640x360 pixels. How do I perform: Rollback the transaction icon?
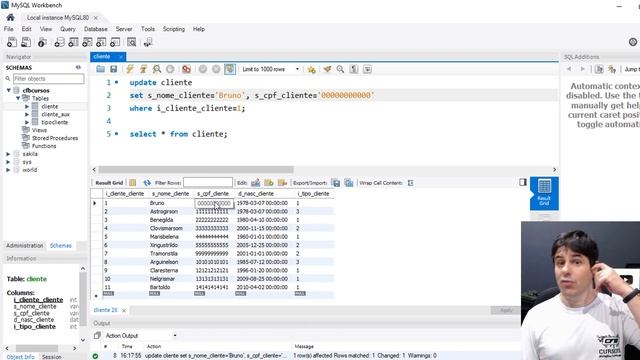click(216, 69)
